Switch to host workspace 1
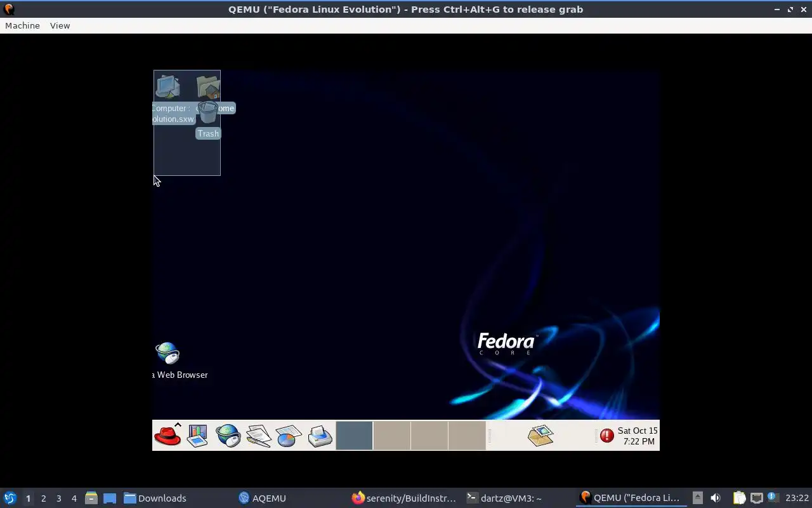812x508 pixels. coord(28,498)
